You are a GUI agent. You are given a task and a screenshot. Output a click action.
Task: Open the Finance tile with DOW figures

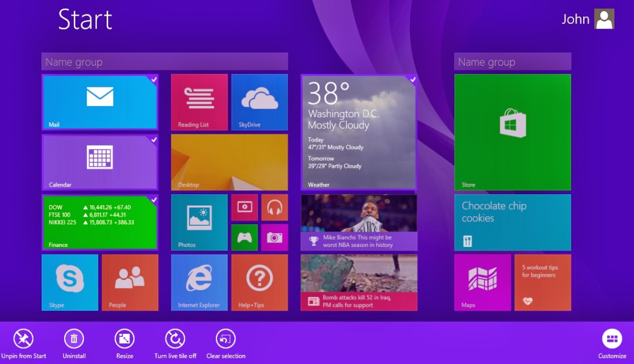pyautogui.click(x=100, y=222)
